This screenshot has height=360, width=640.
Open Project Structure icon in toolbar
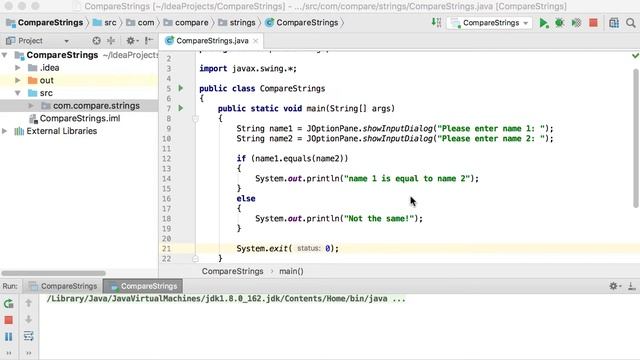coord(614,23)
